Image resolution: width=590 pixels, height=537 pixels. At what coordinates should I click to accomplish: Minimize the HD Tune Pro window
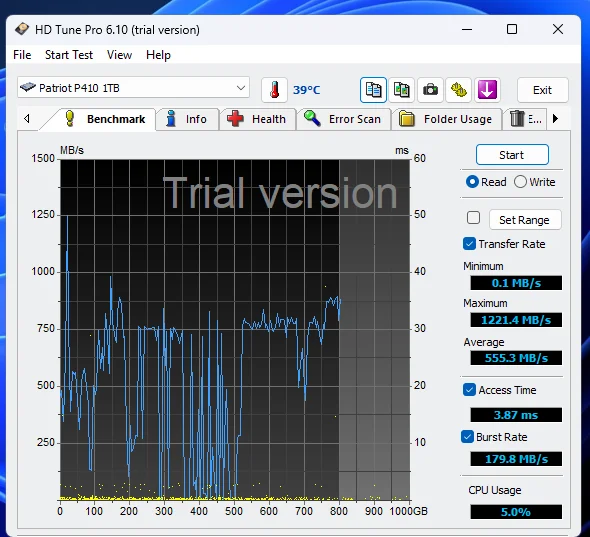pos(467,29)
